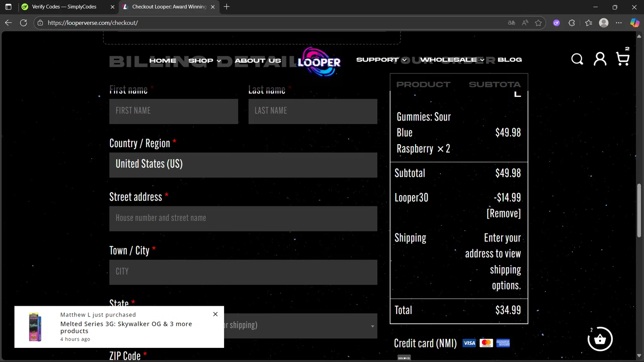The width and height of the screenshot is (644, 362).
Task: Click the Total $34.99 amount
Action: 508,310
